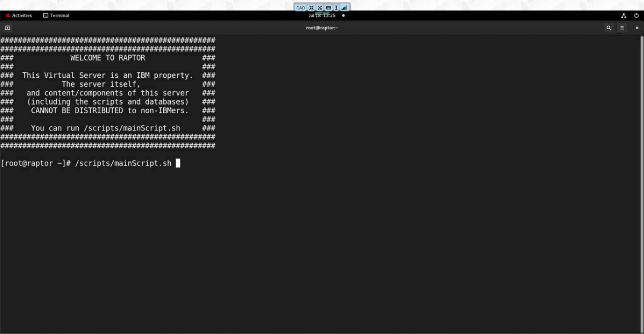This screenshot has height=334, width=644.
Task: Click the line 'CANNOT BE DISTRIBUTED to non-IBMers.'
Action: coord(110,111)
